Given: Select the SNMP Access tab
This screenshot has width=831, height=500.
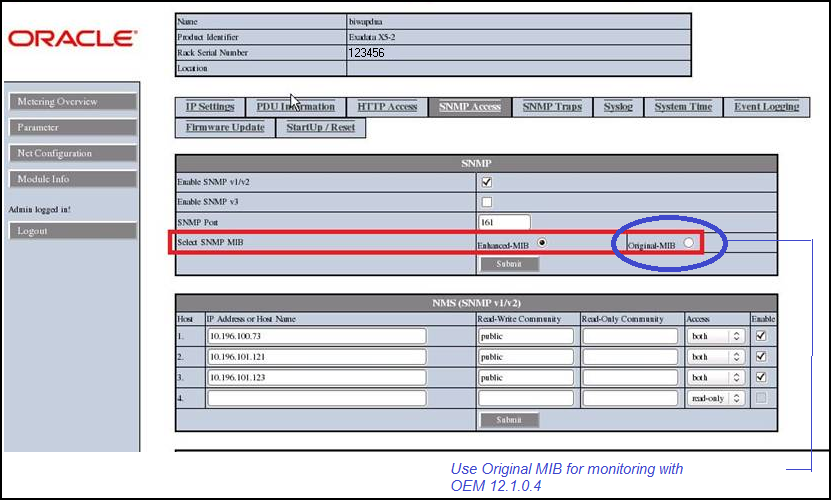Looking at the screenshot, I should pyautogui.click(x=470, y=107).
